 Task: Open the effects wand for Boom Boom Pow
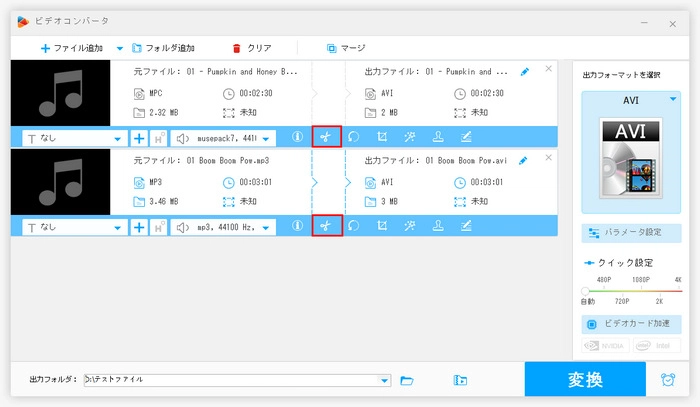410,226
